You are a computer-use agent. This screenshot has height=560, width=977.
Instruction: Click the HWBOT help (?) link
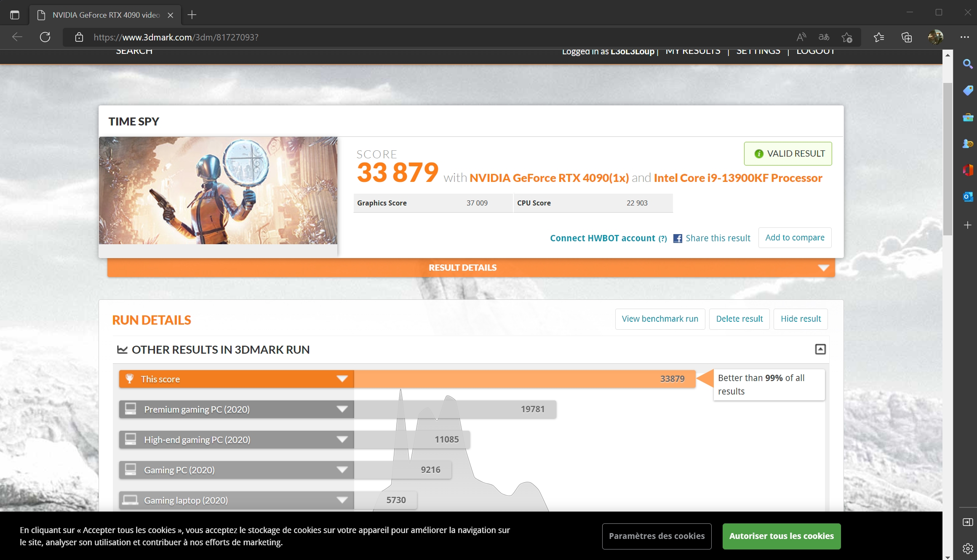(x=663, y=239)
